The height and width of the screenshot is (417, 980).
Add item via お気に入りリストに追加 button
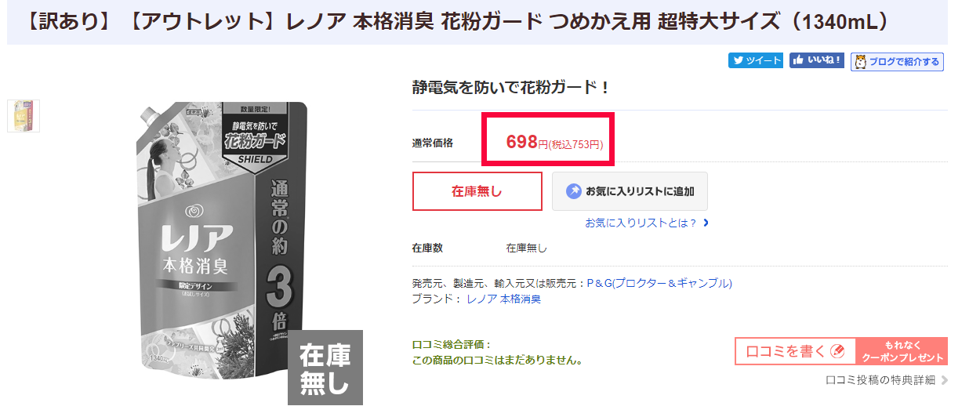(630, 191)
